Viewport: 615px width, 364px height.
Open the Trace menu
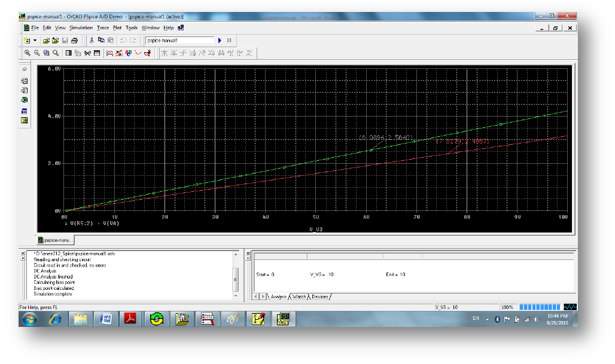pyautogui.click(x=103, y=27)
